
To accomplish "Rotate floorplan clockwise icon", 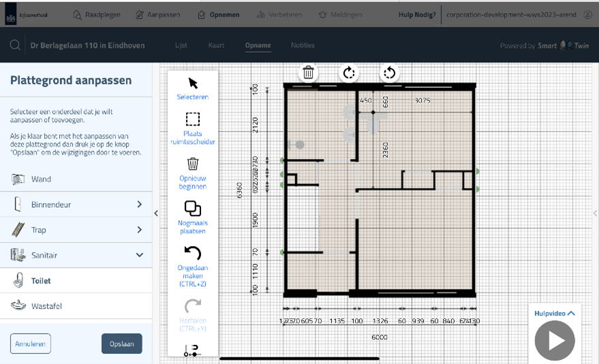I will tap(349, 72).
